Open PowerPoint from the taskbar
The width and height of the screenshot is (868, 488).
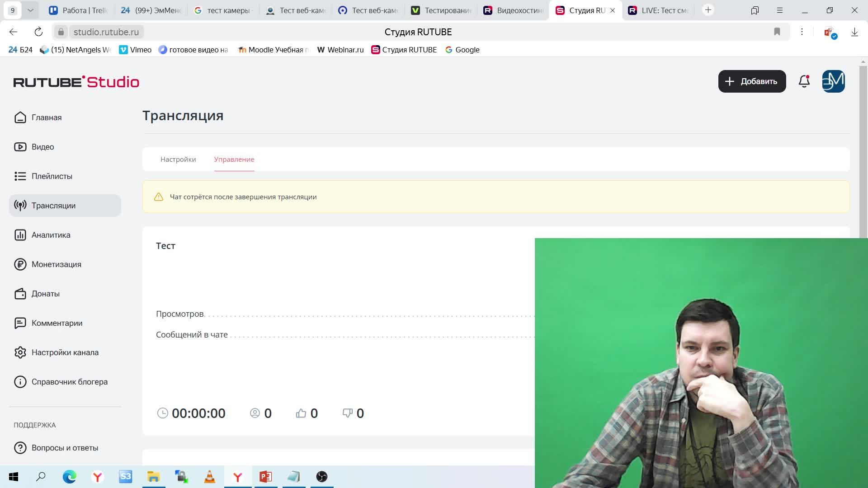click(266, 477)
